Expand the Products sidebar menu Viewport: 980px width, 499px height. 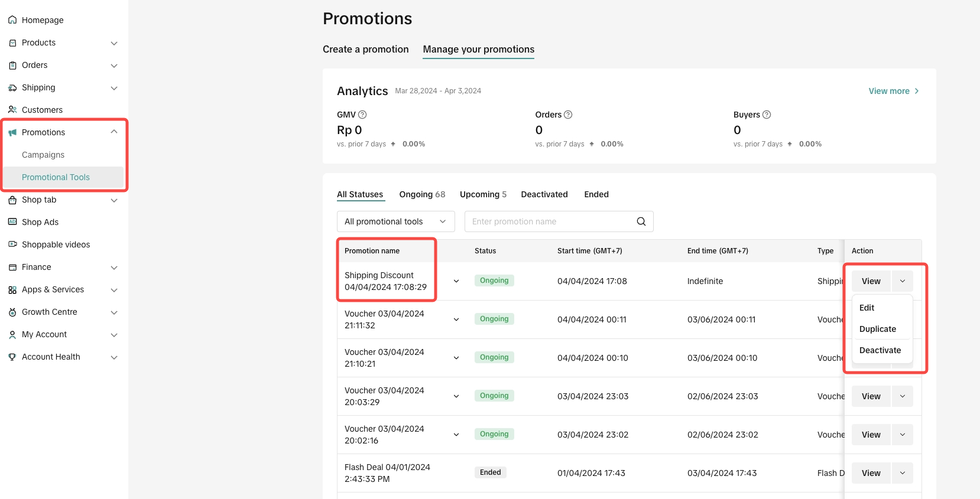(x=114, y=43)
